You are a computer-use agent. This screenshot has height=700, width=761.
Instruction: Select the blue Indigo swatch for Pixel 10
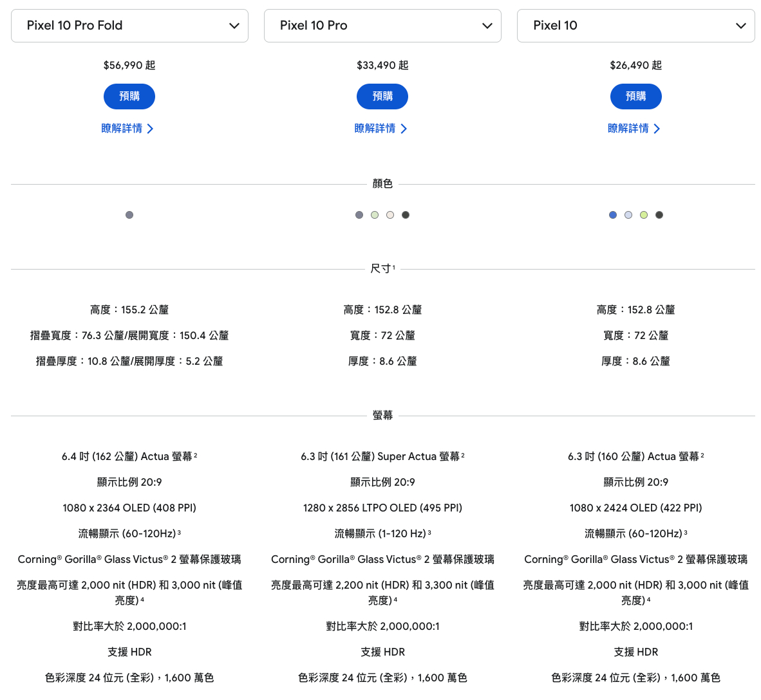(x=613, y=215)
